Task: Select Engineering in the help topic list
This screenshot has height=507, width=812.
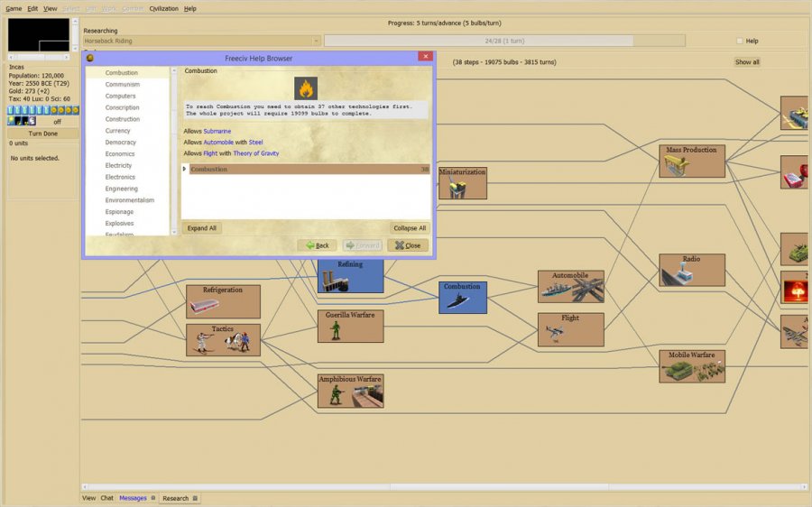Action: [121, 189]
